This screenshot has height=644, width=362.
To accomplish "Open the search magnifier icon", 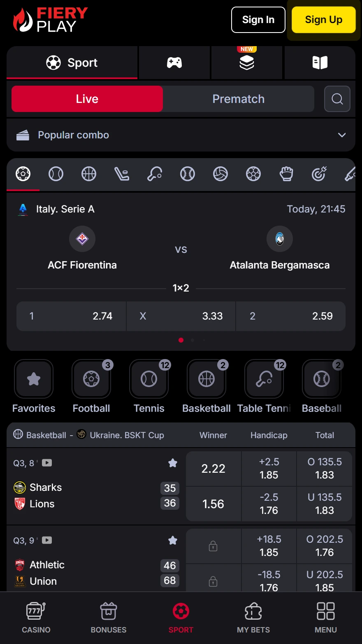I will (337, 99).
